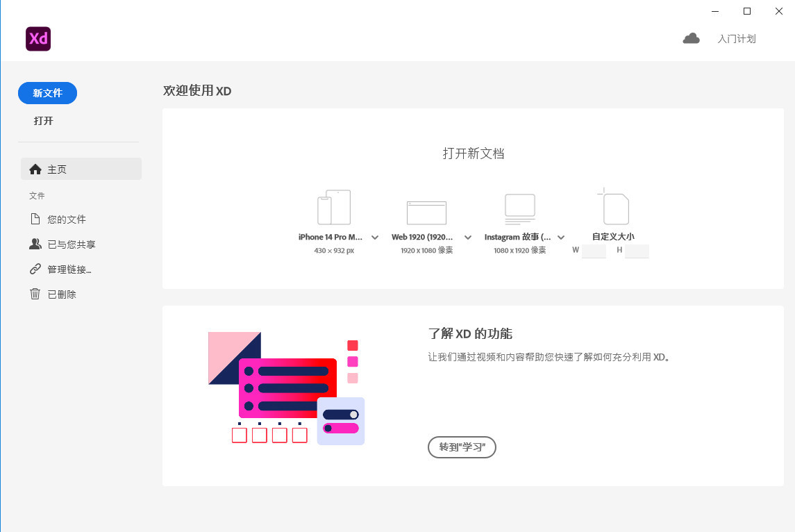The height and width of the screenshot is (532, 795).
Task: Create a new file with 新文件 button
Action: (x=48, y=93)
